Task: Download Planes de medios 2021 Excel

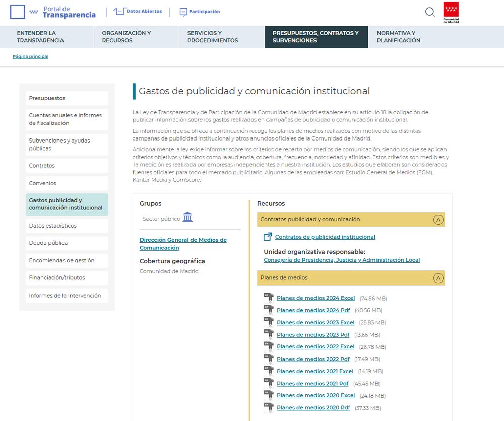Action: click(315, 371)
